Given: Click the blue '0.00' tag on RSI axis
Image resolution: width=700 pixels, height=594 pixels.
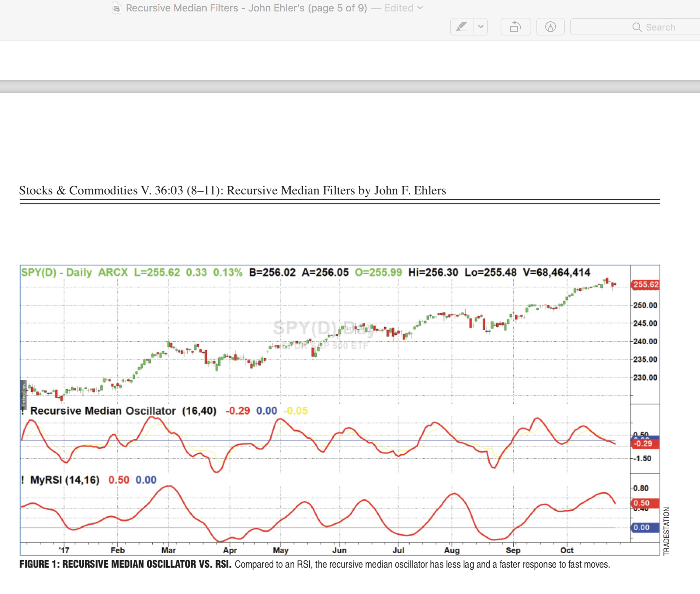Looking at the screenshot, I should pos(645,528).
